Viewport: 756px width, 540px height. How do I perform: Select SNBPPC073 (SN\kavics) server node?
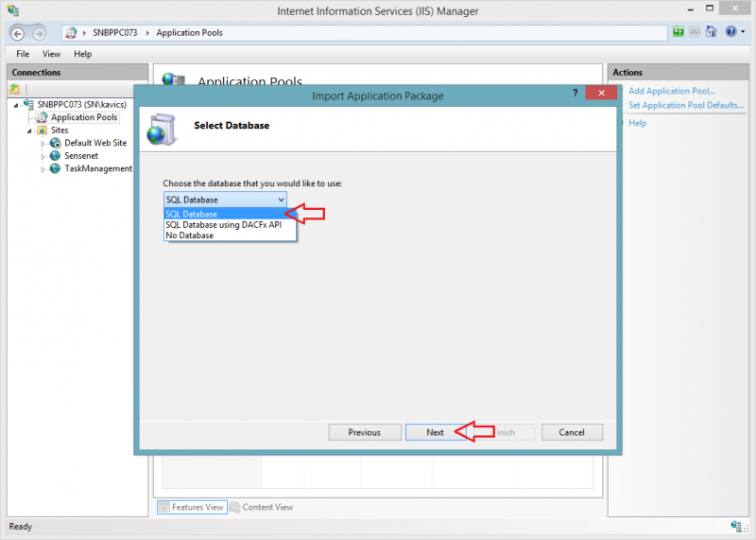click(x=81, y=104)
